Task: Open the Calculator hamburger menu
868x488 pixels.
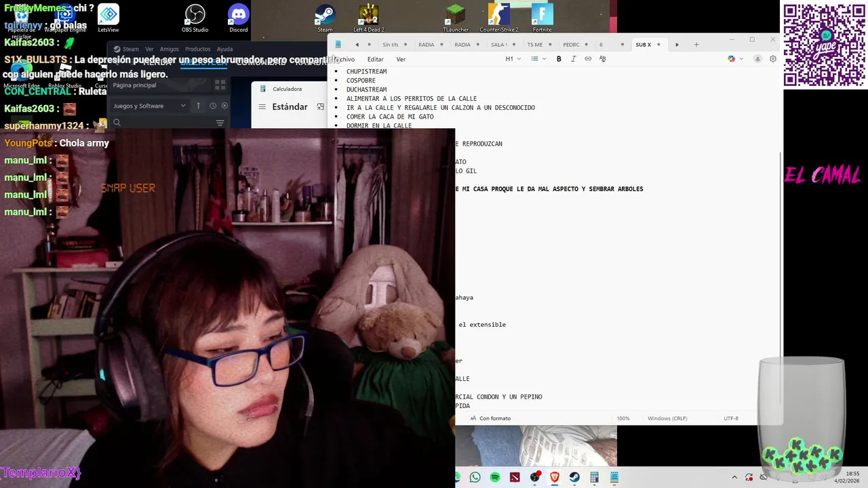Action: [262, 107]
